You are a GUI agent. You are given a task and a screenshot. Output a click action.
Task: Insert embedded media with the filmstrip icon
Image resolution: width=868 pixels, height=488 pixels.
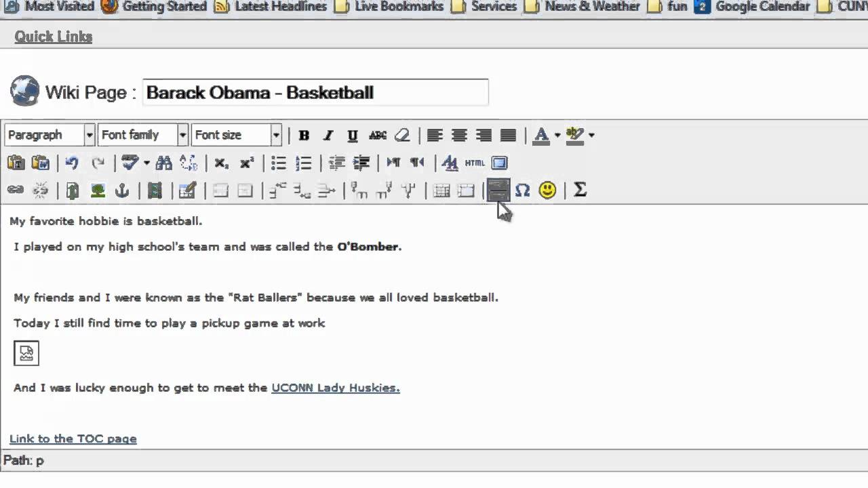click(x=155, y=190)
